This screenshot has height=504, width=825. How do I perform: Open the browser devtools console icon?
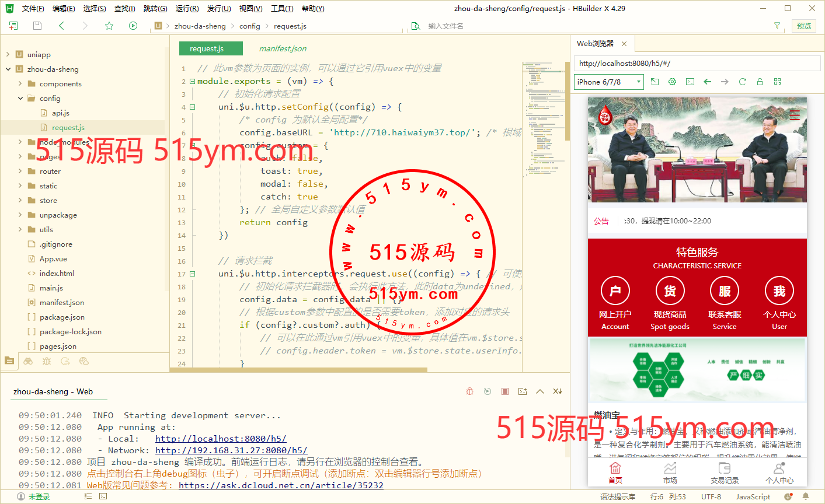coord(690,82)
